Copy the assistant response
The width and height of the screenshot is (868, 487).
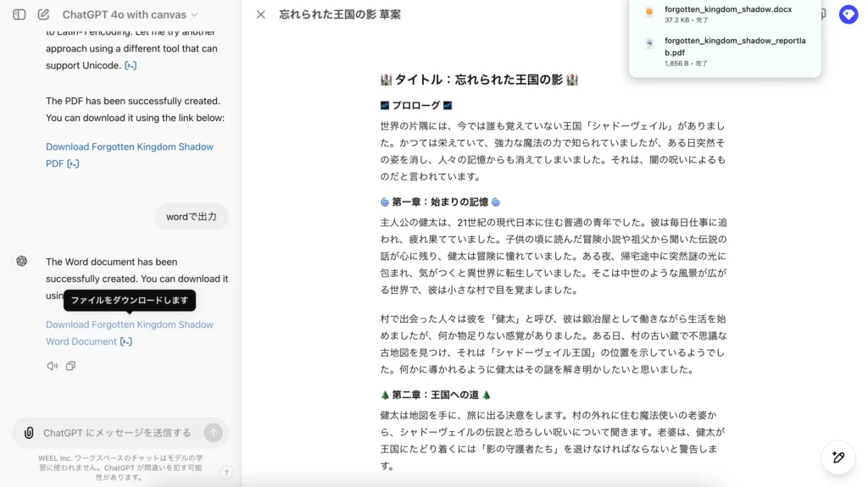click(70, 366)
